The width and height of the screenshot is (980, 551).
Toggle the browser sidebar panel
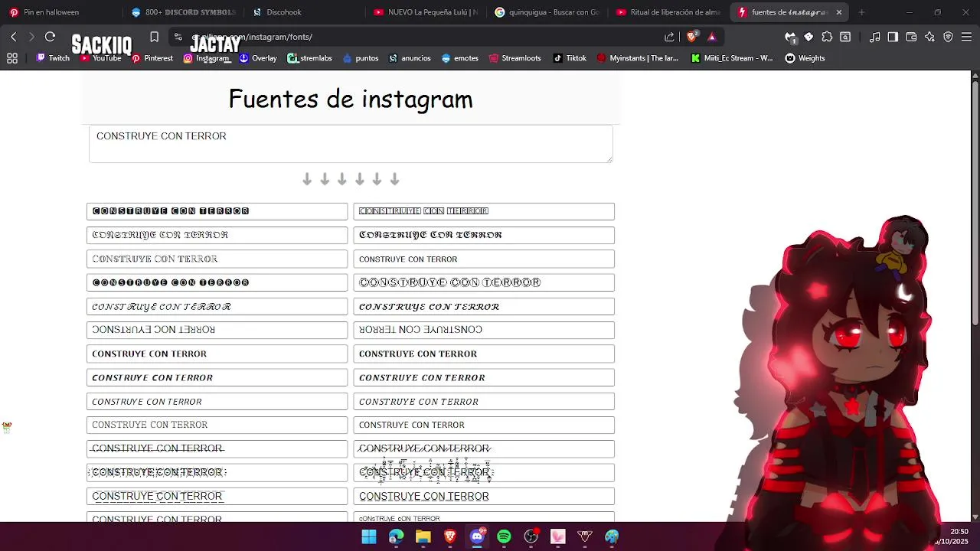point(893,37)
